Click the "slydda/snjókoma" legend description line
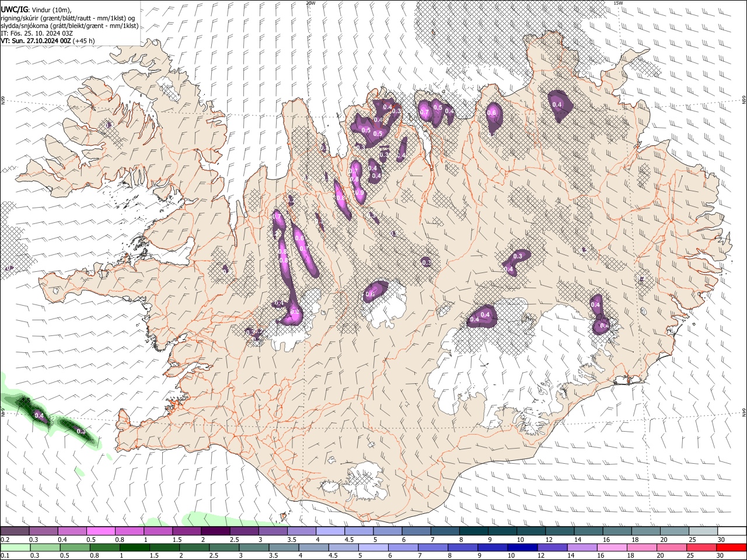This screenshot has width=747, height=560. 69,26
